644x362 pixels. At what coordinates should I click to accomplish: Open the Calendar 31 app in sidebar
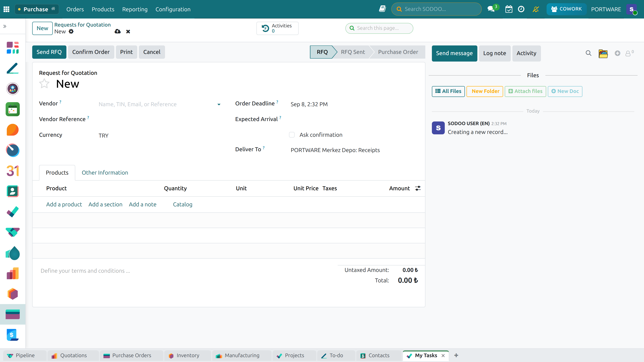click(12, 171)
